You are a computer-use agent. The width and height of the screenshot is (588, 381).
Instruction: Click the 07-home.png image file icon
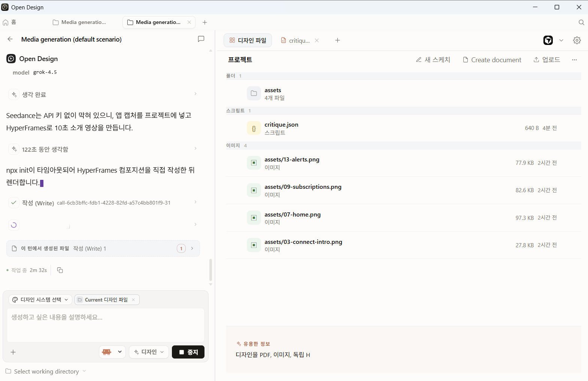coord(254,218)
